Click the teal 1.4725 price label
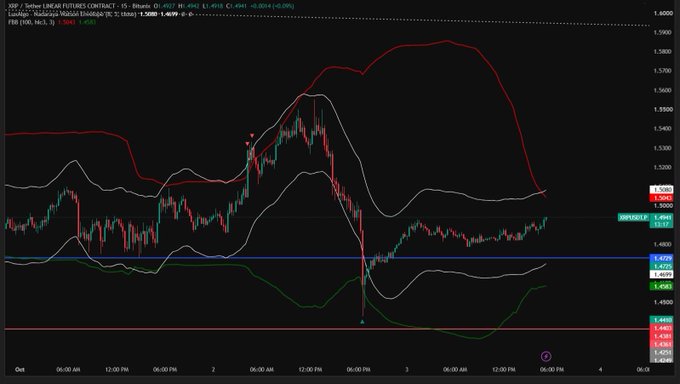Viewport: 680px width, 384px height. 662,266
